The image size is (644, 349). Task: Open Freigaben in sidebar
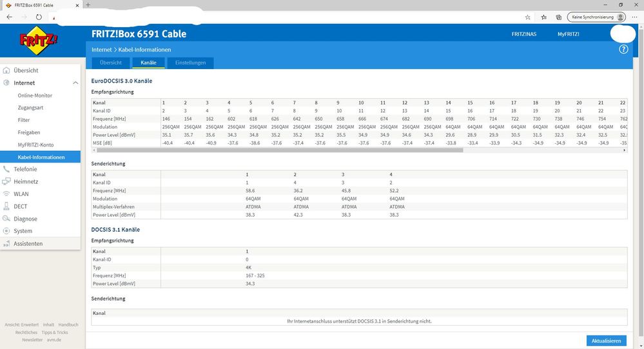(x=29, y=132)
